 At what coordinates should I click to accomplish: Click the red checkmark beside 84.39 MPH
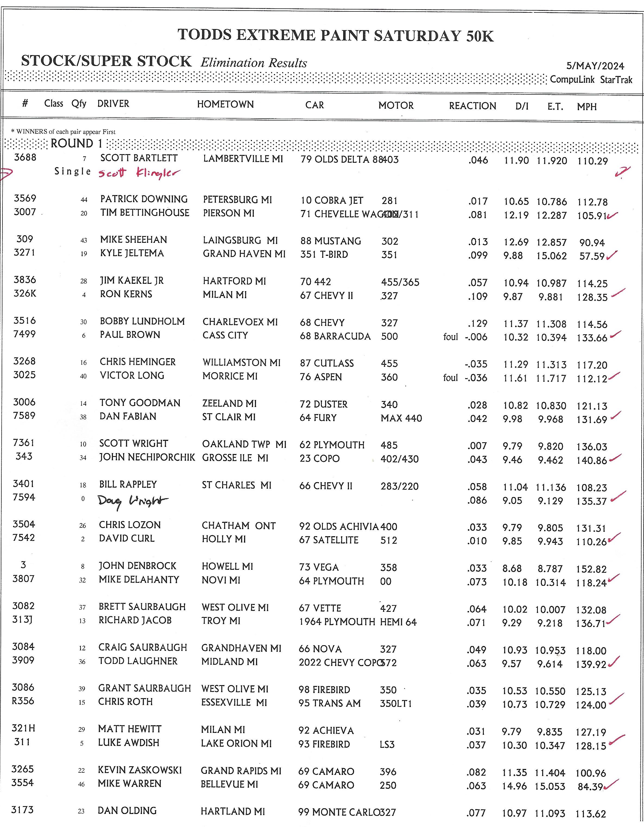pyautogui.click(x=611, y=785)
